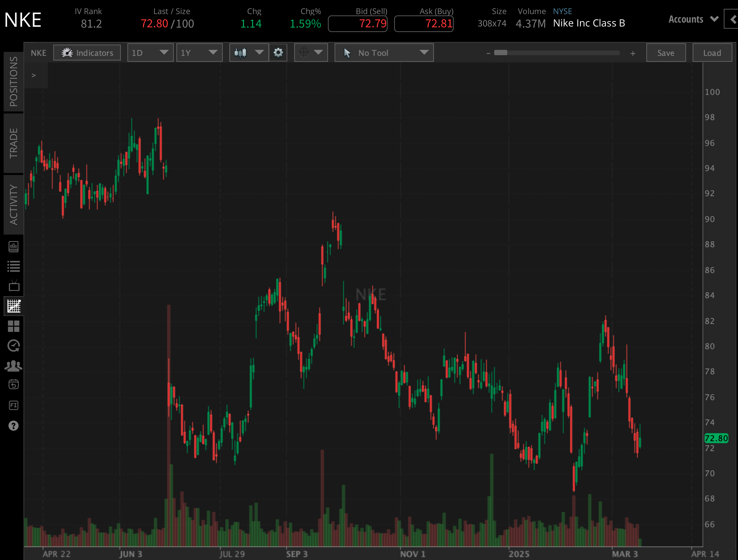738x560 pixels.
Task: Click the Load chart button
Action: (712, 52)
